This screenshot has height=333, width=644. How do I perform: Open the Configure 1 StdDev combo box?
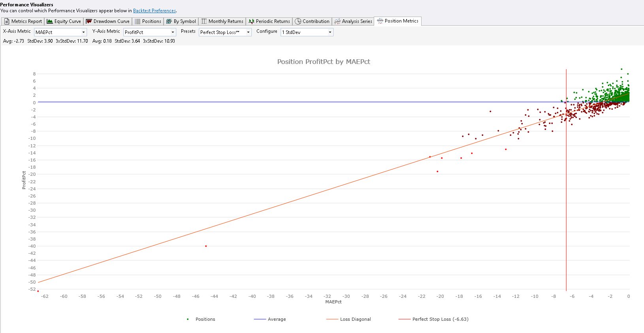pyautogui.click(x=330, y=32)
